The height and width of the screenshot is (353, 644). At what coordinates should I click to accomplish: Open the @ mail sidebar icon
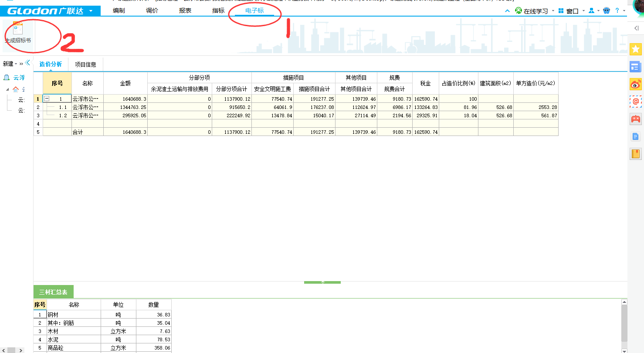point(636,101)
